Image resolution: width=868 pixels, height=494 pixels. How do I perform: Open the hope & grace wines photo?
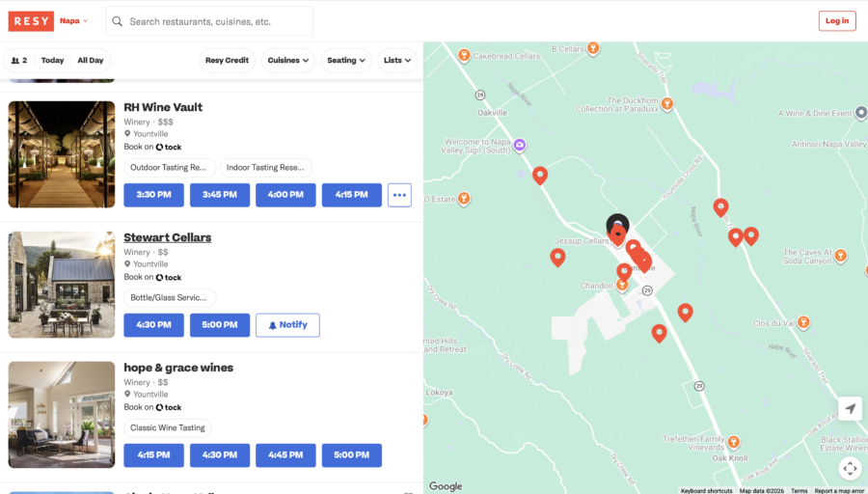click(x=62, y=415)
